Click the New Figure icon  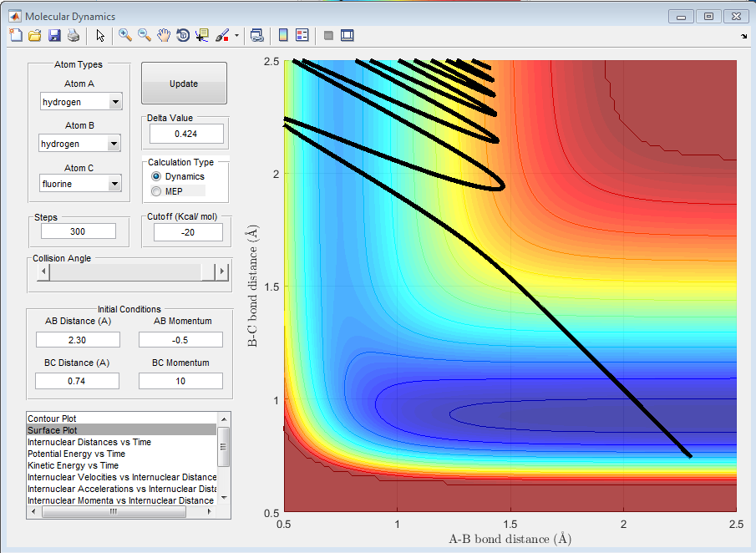pos(15,35)
